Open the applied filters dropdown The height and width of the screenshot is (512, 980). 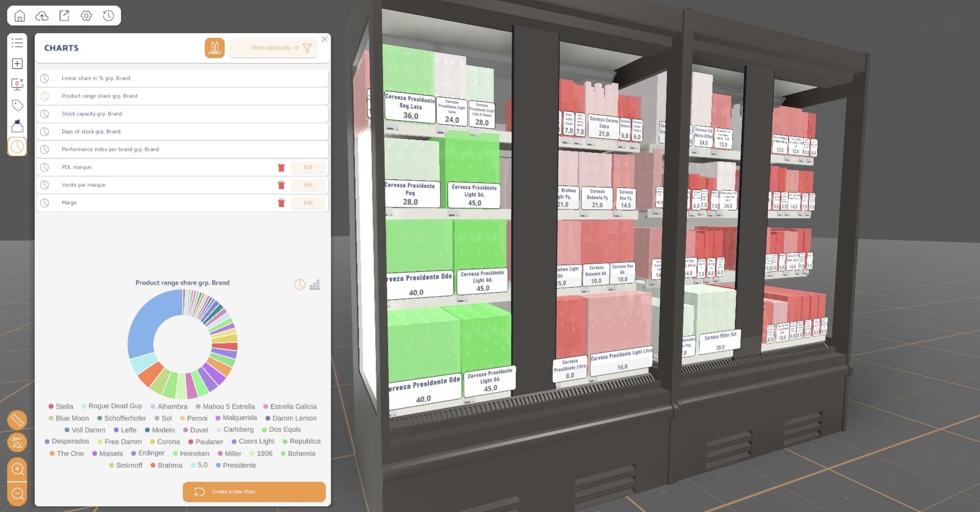point(274,48)
